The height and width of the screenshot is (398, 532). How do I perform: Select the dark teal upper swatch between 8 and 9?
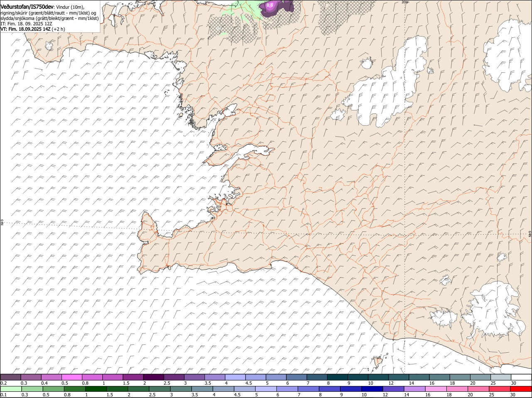point(337,377)
